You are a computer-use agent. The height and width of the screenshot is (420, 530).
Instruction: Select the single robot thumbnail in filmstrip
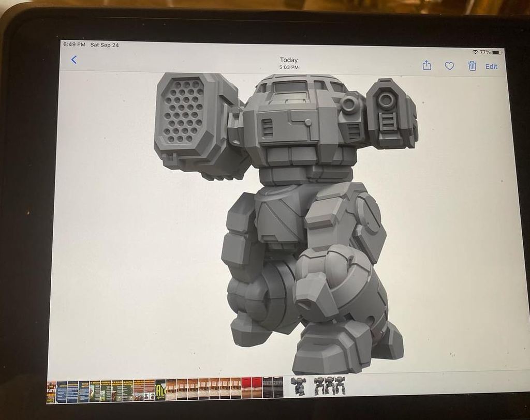tap(298, 386)
